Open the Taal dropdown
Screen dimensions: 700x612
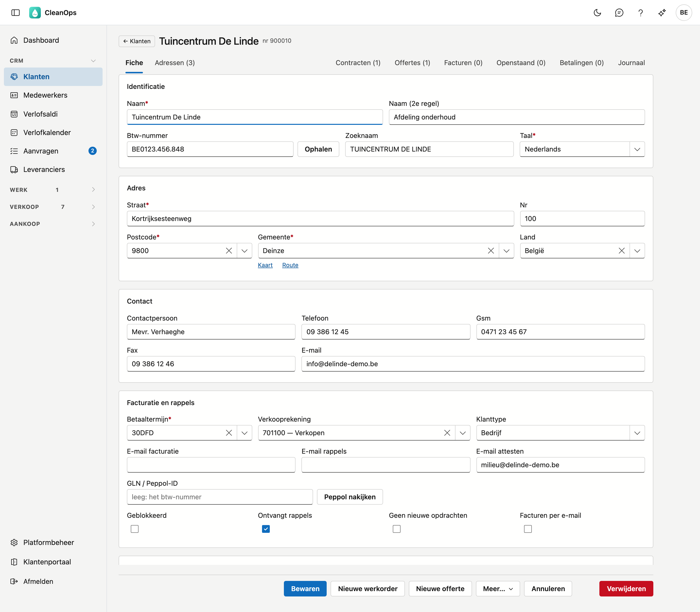[582, 149]
